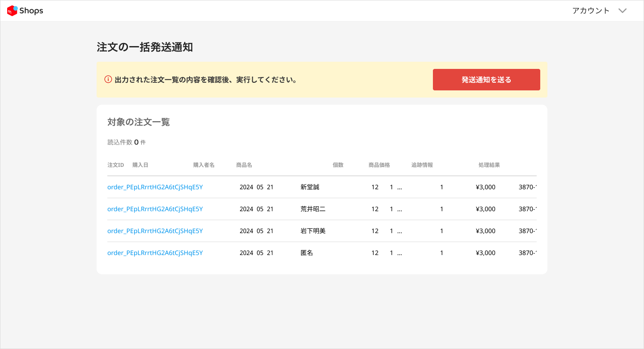Click the 個数 column header
The height and width of the screenshot is (349, 644).
338,165
